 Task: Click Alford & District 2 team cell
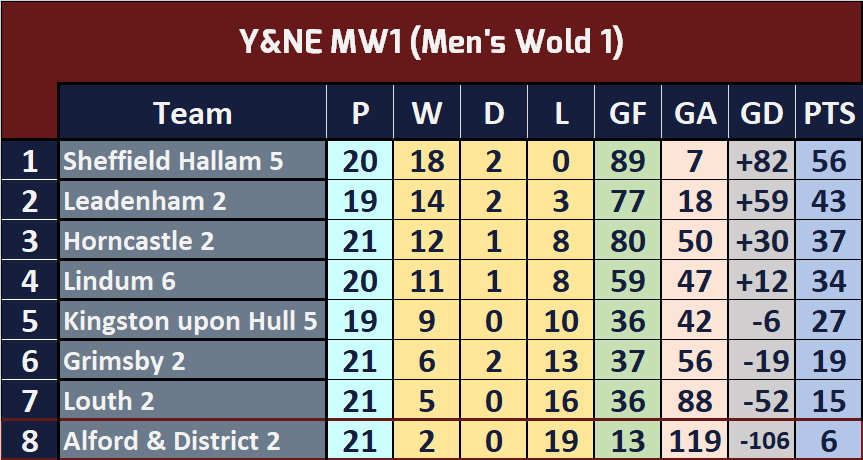(192, 440)
